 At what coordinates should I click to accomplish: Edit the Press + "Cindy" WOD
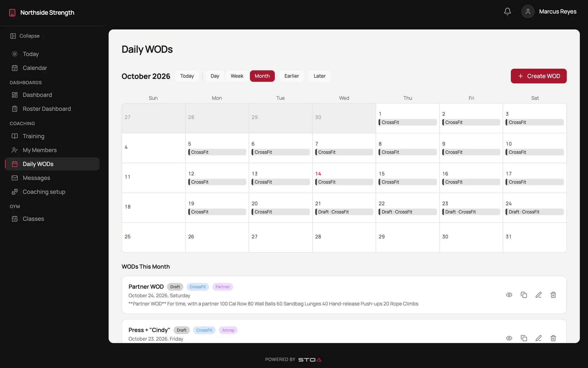click(538, 338)
